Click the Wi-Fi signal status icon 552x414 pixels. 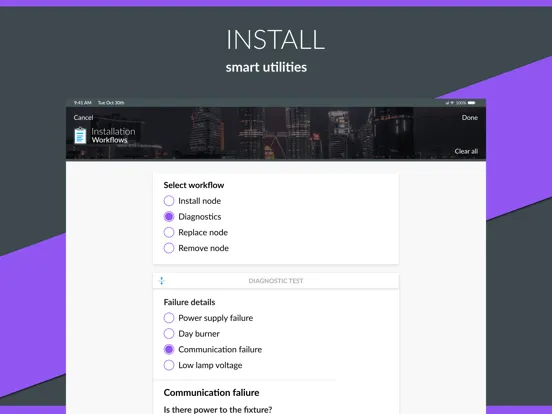(452, 103)
